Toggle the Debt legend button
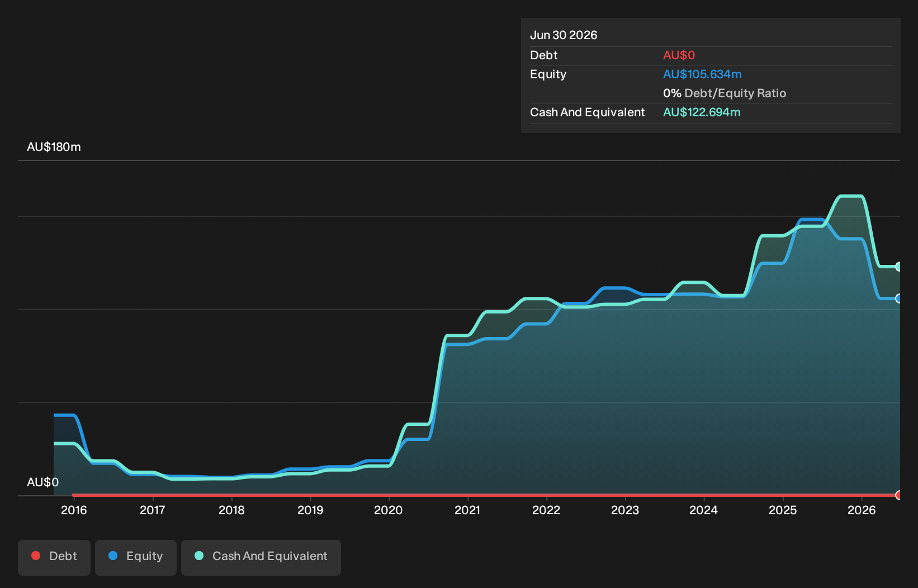Viewport: 918px width, 588px height. [x=54, y=557]
